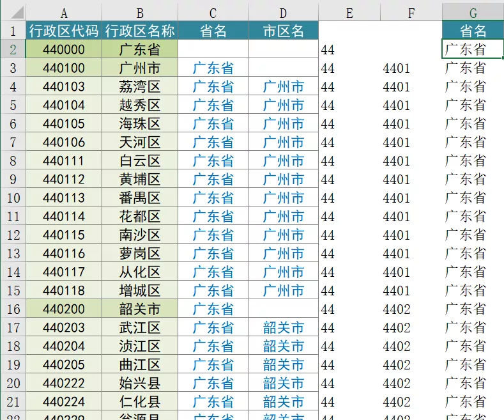
Task: Click cell 武江区
Action: click(140, 328)
